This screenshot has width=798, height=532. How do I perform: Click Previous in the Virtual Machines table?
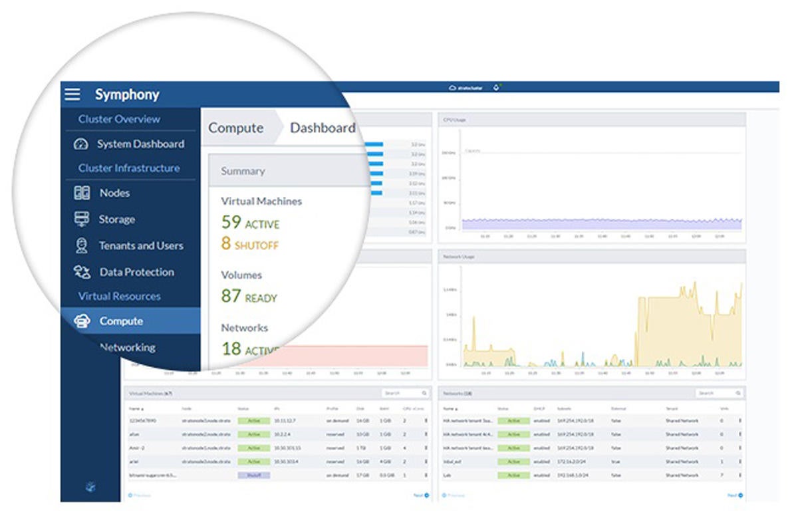[x=140, y=495]
